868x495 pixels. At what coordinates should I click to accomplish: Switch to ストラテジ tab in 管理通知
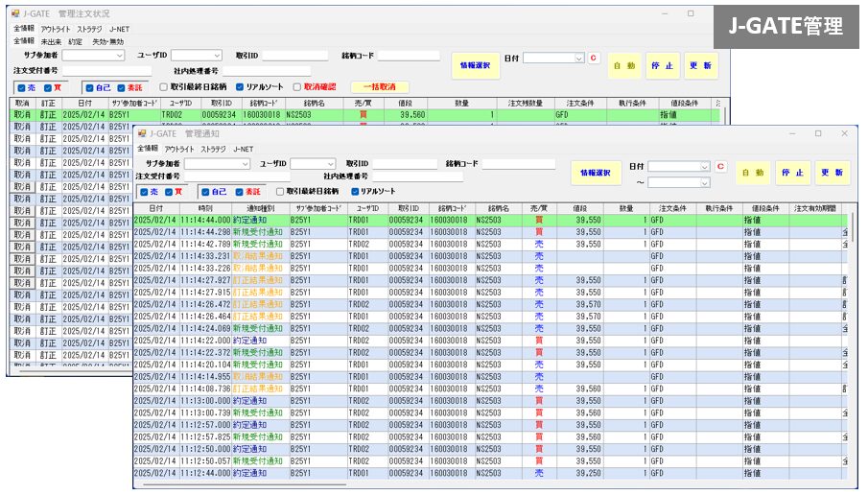pos(213,150)
